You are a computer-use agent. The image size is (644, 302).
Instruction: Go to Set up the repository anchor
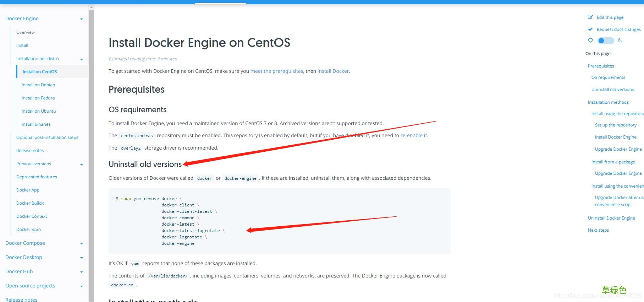616,125
